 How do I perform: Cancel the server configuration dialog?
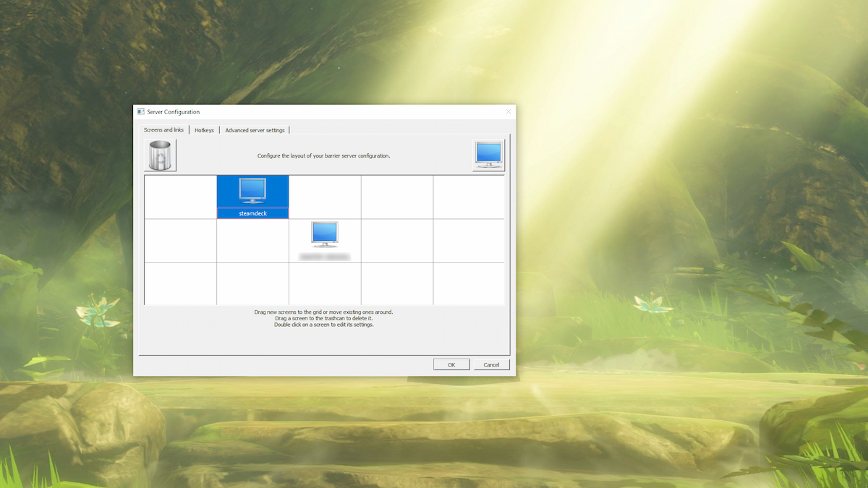491,364
